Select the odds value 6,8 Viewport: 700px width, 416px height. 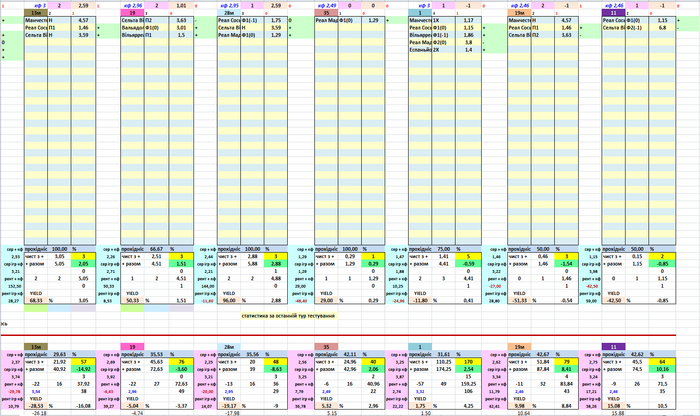pos(662,28)
